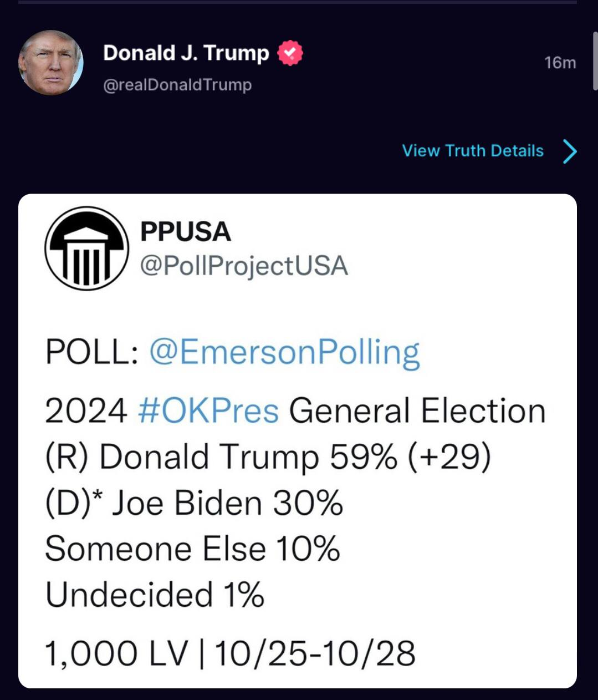
Task: Click the Undecided 1% line
Action: [155, 595]
